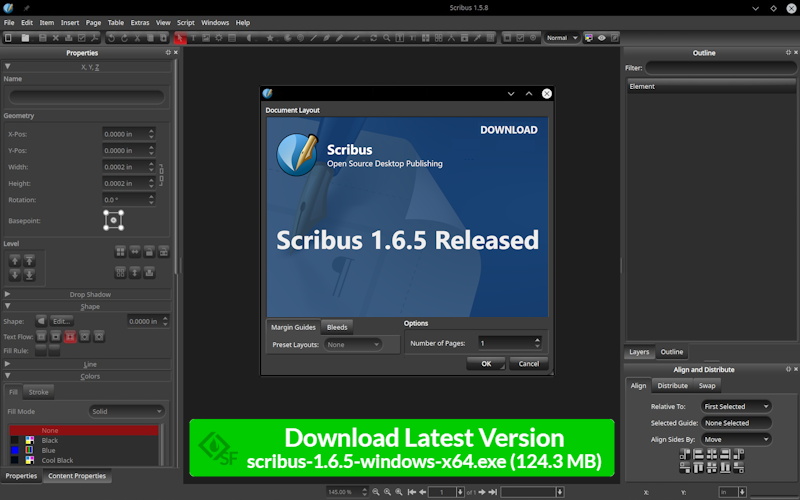Switch to the Distribute tab

pyautogui.click(x=672, y=385)
